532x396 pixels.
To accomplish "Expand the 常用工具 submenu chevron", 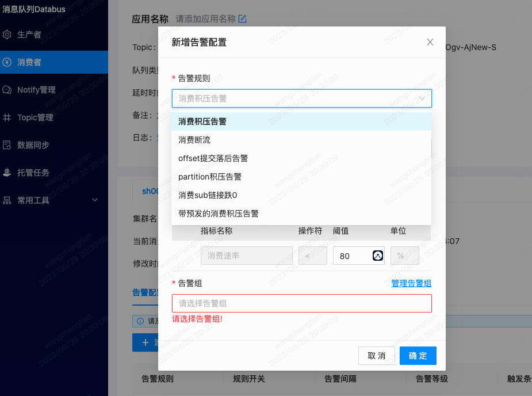I will (95, 200).
